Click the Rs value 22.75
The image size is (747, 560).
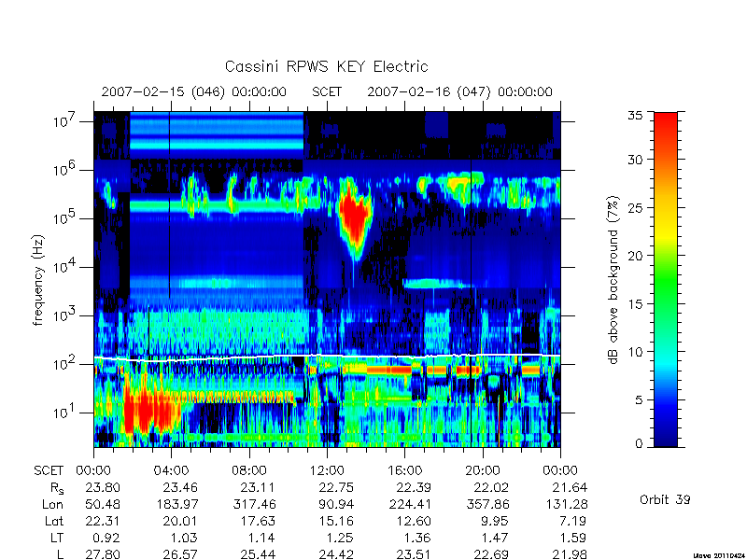coord(335,487)
